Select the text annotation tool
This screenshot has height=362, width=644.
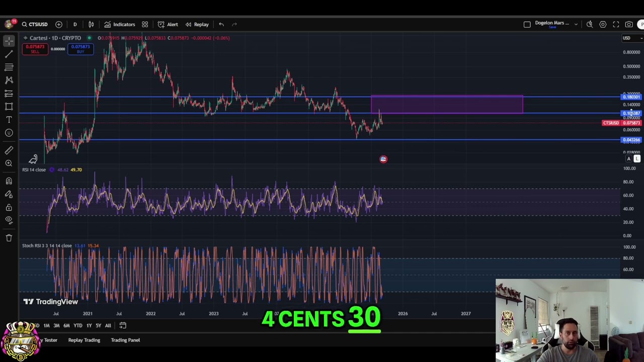tap(9, 120)
